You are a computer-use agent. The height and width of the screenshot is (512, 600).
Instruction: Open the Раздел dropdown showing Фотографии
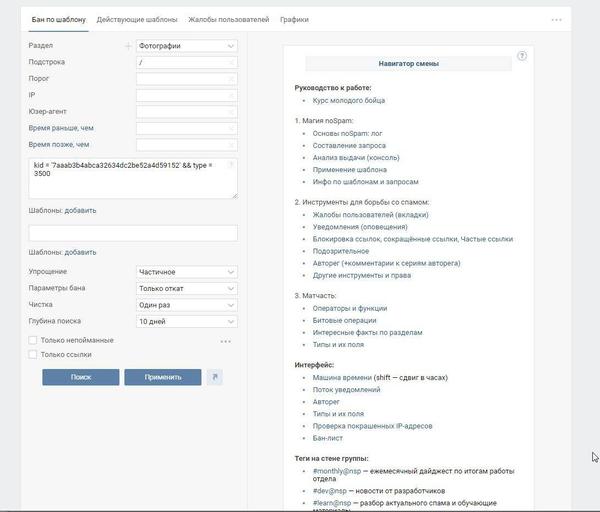[186, 46]
